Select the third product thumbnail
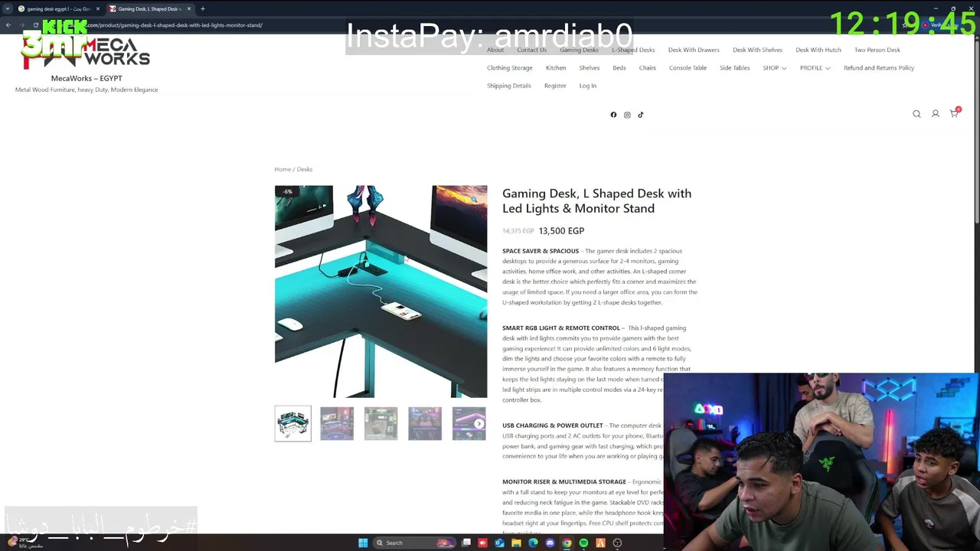Screen dimensions: 980x551 point(381,423)
